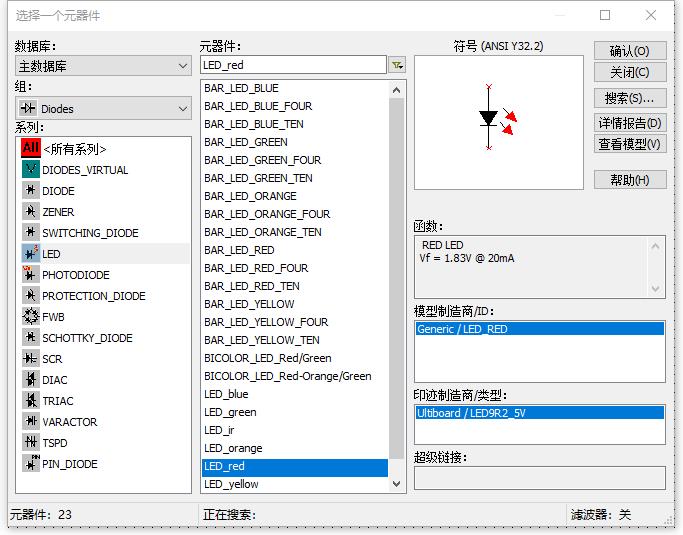Click the ZENER family icon
The width and height of the screenshot is (683, 535).
click(x=30, y=211)
